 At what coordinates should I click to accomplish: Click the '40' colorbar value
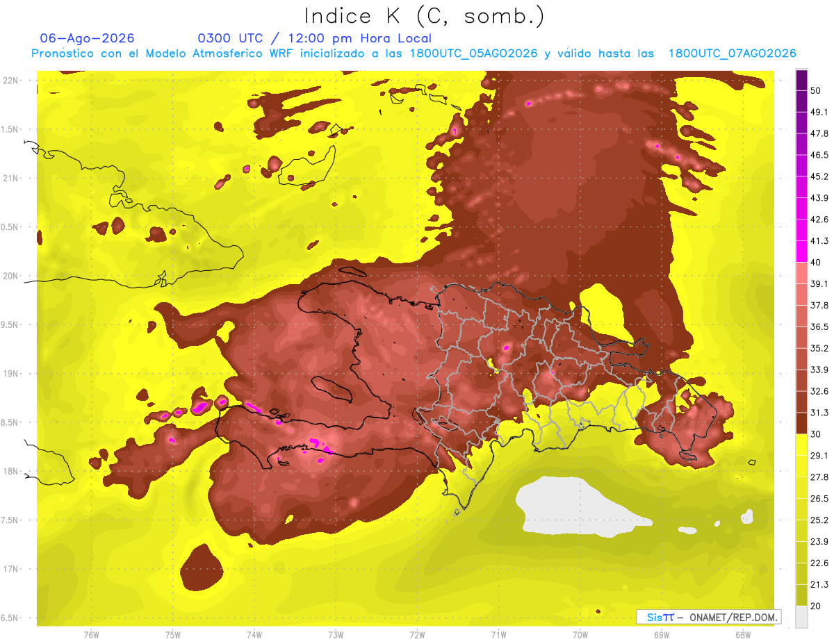coord(817,263)
